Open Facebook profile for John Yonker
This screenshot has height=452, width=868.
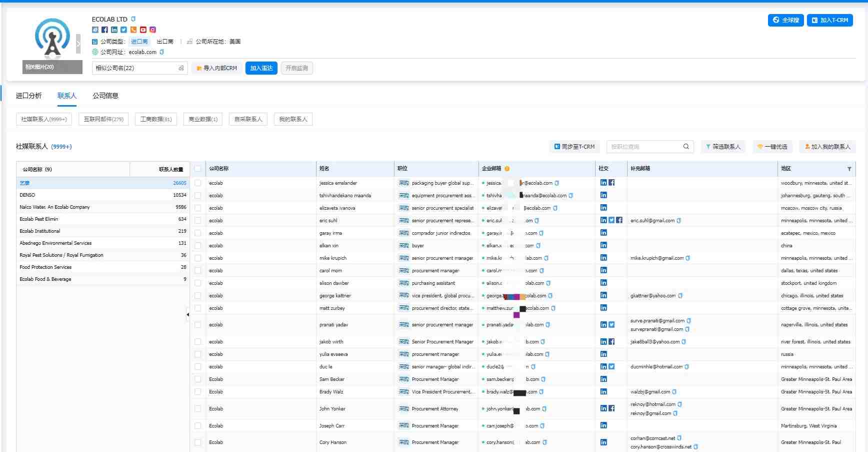tap(611, 408)
